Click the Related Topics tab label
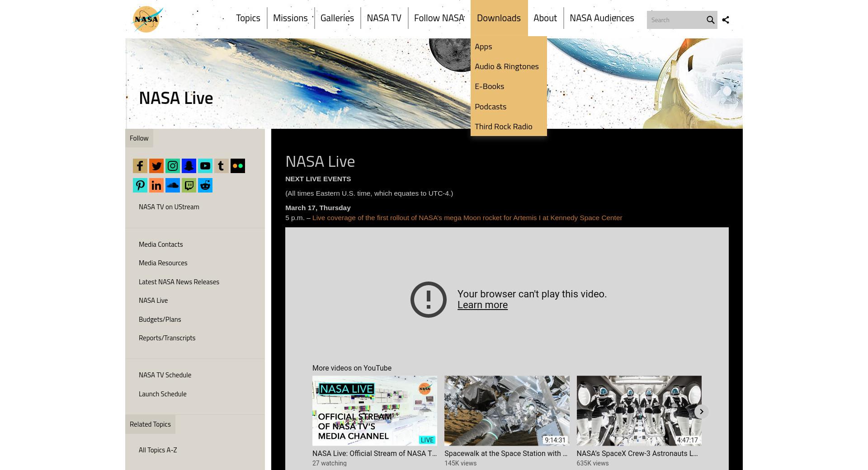 pos(150,424)
